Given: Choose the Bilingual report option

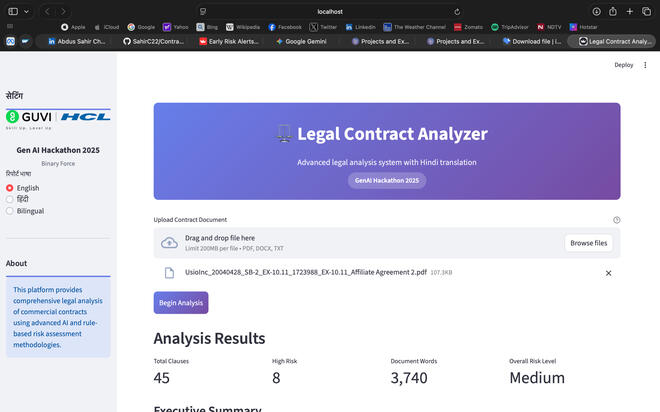Looking at the screenshot, I should 10,211.
